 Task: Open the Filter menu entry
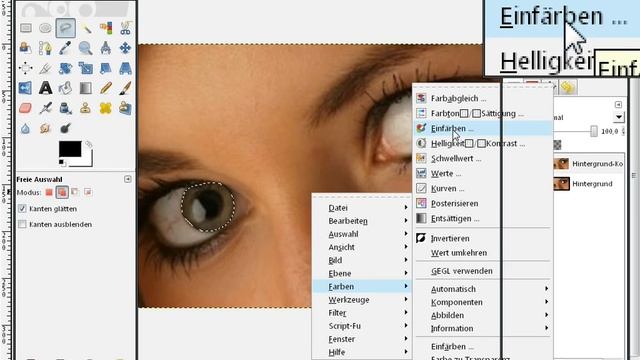[362, 313]
